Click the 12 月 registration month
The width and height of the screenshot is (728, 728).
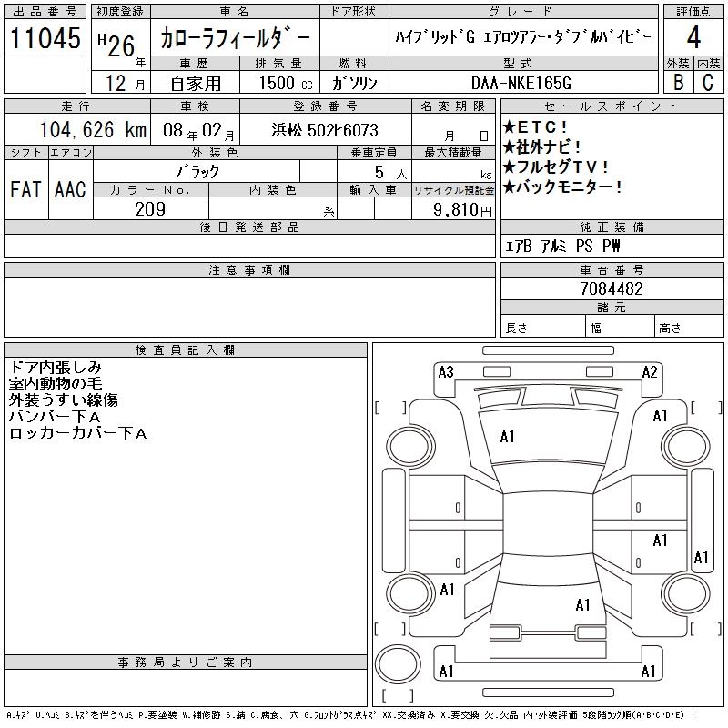click(x=125, y=83)
